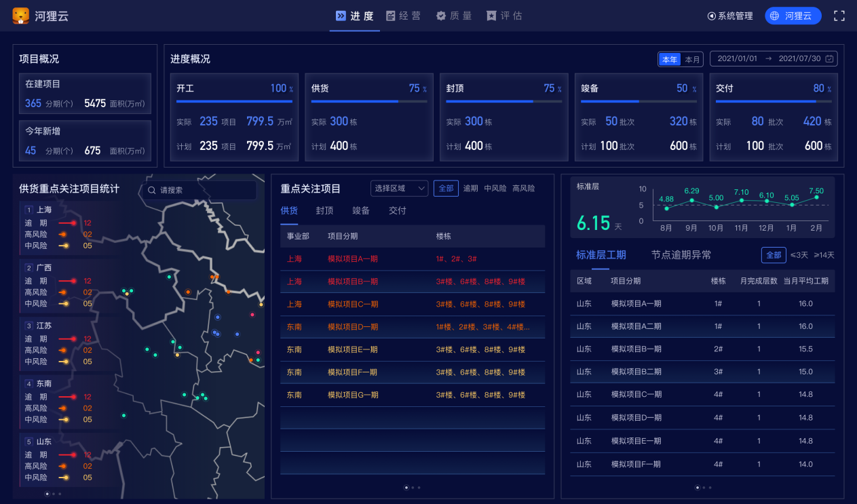Click the rank 4 badge beside 东南
Screen dimensions: 857x504
click(x=28, y=384)
